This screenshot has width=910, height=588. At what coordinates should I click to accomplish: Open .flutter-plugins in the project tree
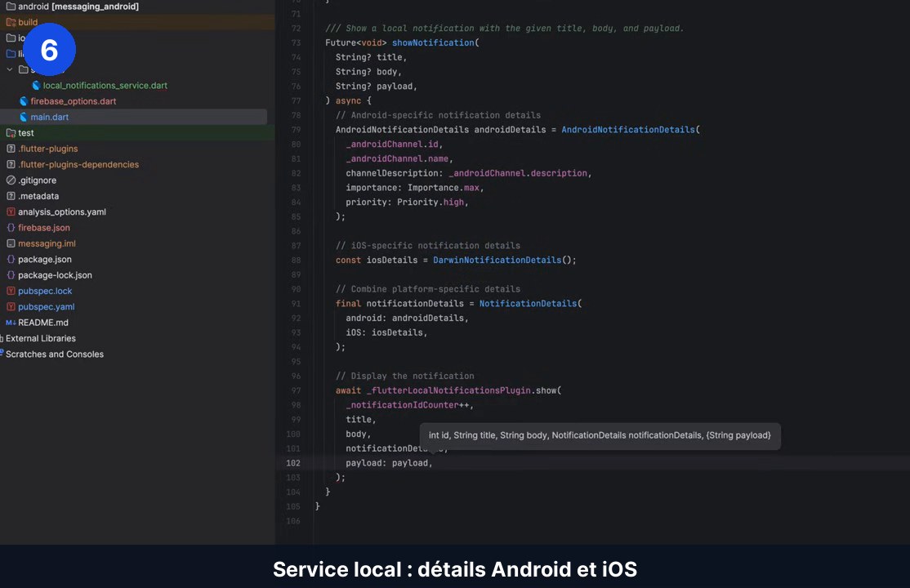pos(47,149)
